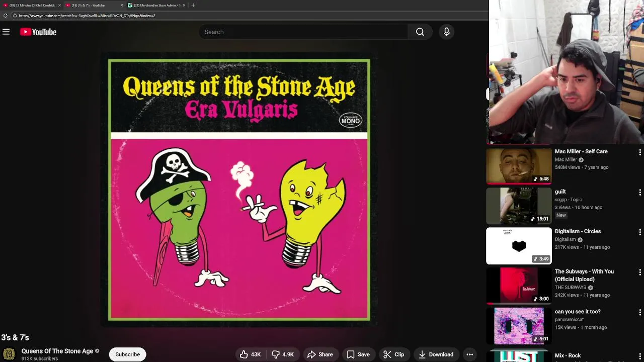Click the 3's & 7's video title

(15, 338)
